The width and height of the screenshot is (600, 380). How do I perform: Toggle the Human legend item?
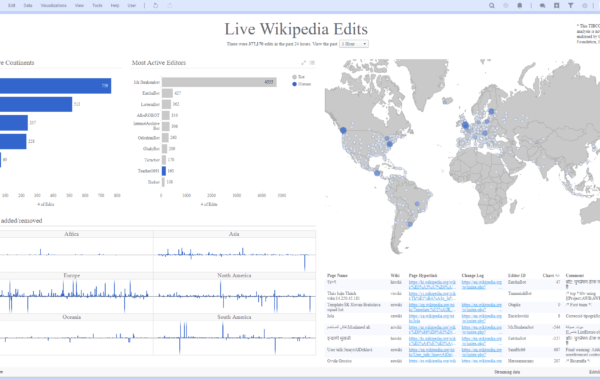(302, 84)
